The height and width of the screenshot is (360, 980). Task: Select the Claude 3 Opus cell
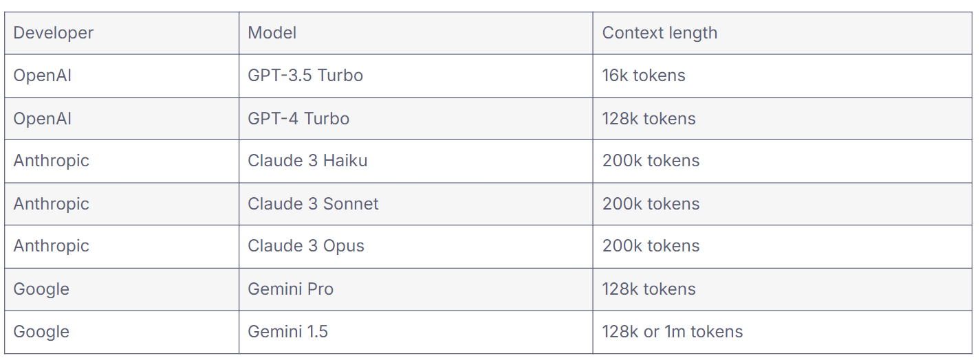pyautogui.click(x=416, y=246)
